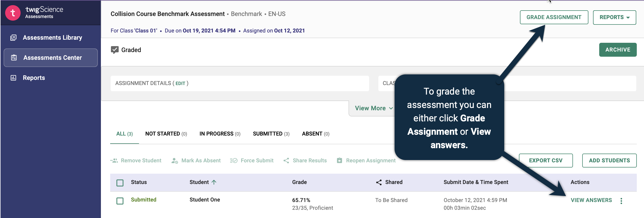Screen dimensions: 644x218
Task: Check the box for Student One
Action: [120, 201]
